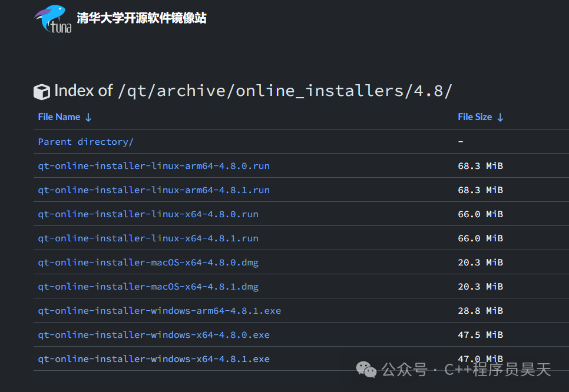Open the 清华大学开源软件镜像站 site title
The width and height of the screenshot is (569, 392).
[x=141, y=18]
